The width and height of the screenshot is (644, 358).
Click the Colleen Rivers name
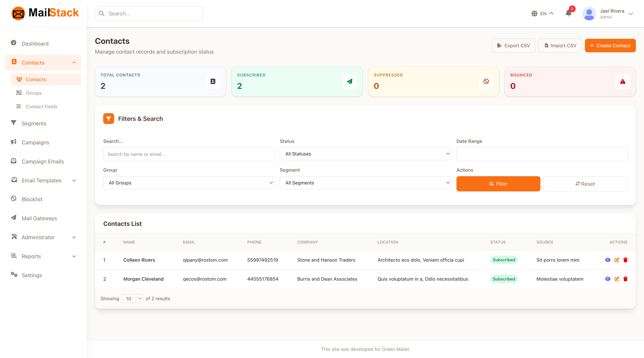point(139,260)
